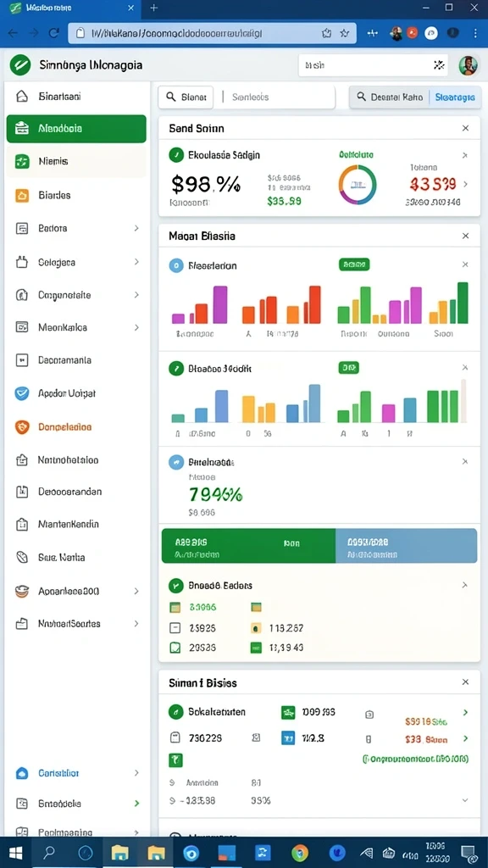The image size is (488, 868).
Task: Expand the Bedora sidebar item chevron
Action: (x=136, y=228)
